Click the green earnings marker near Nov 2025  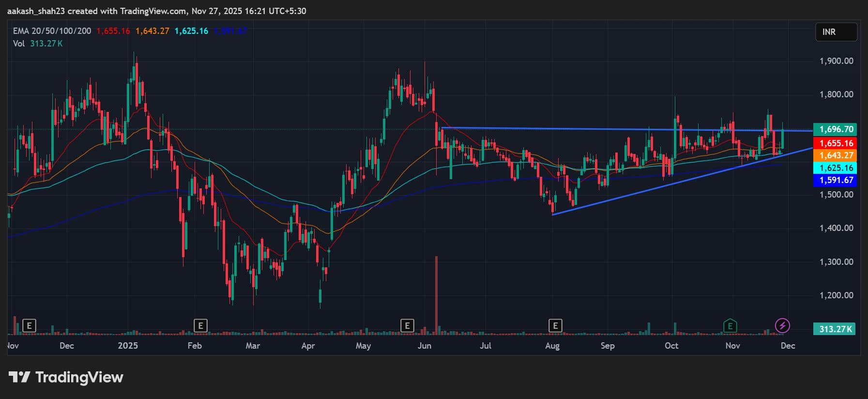[x=730, y=326]
